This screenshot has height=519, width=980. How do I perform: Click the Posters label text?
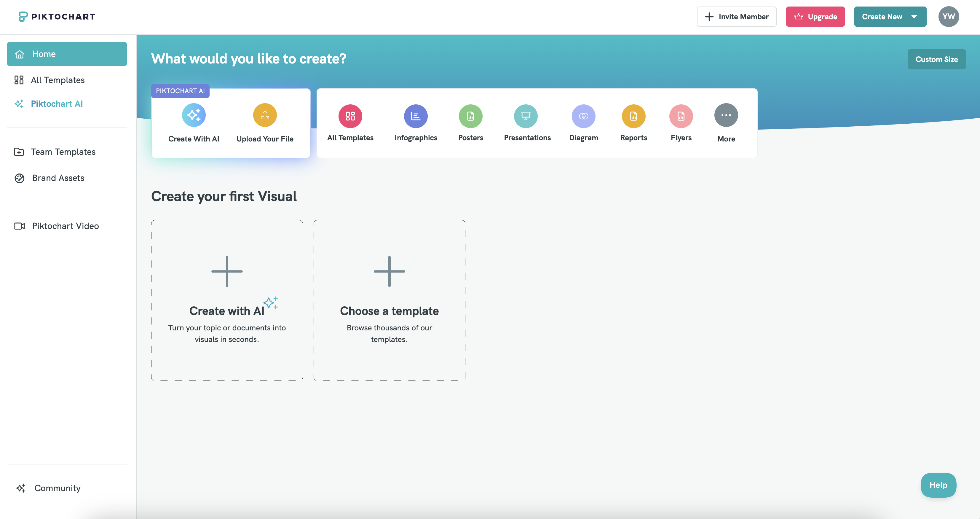pos(471,138)
